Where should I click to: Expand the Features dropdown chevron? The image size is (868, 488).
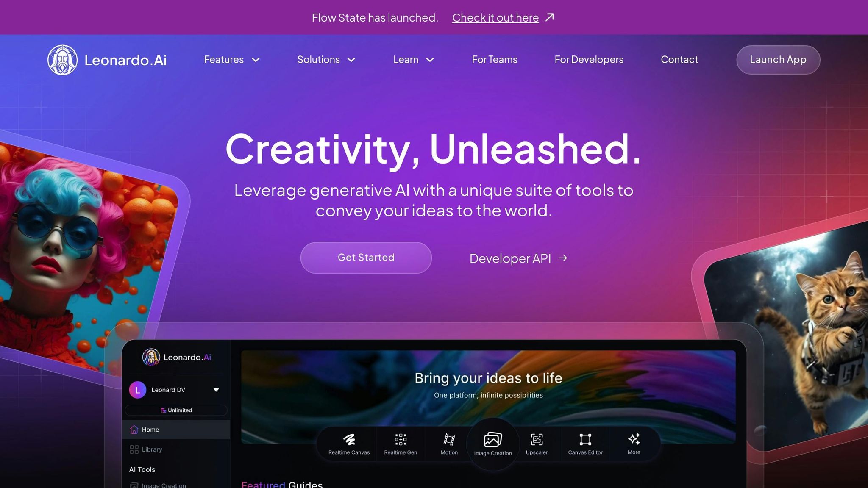pyautogui.click(x=256, y=60)
